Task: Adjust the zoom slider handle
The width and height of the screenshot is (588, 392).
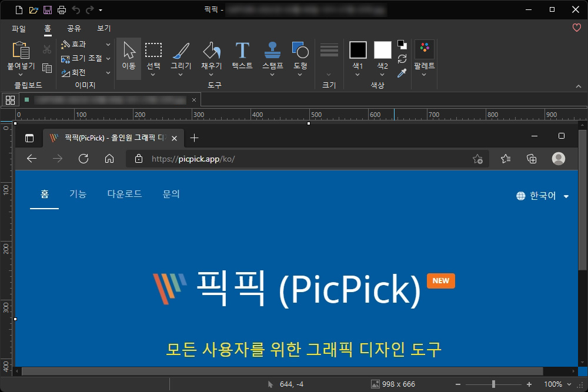Action: coord(493,384)
